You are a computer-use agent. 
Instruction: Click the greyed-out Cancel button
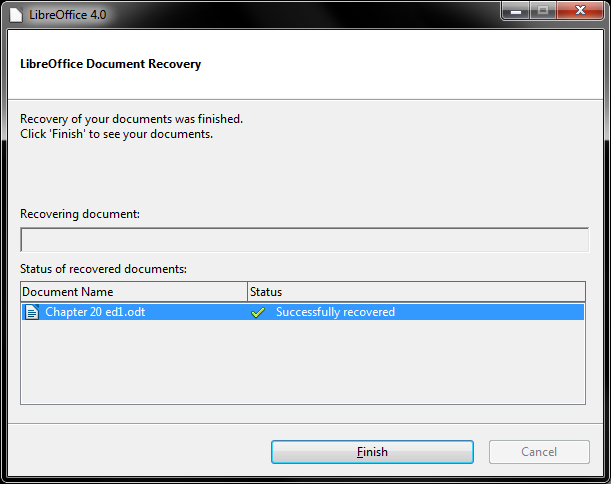(x=539, y=452)
